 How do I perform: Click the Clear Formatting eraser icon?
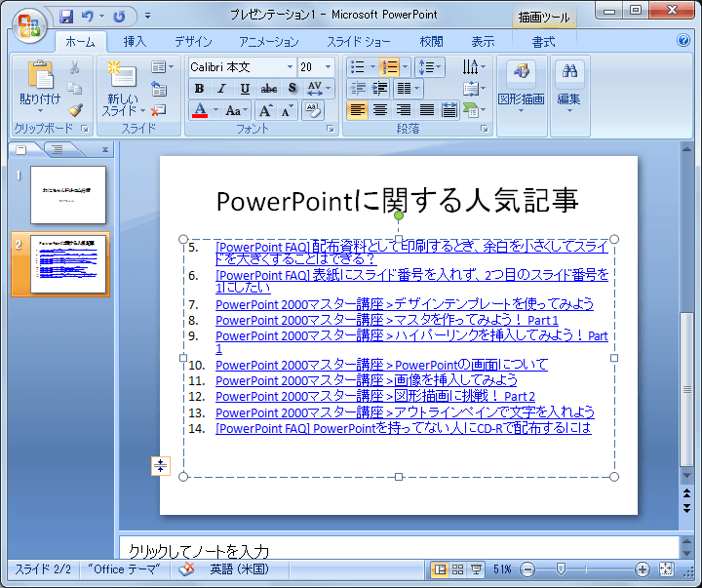pos(312,110)
